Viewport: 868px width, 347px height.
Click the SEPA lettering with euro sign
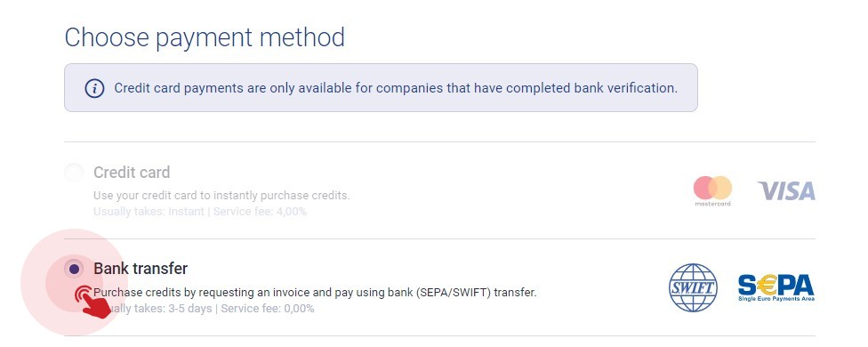776,285
